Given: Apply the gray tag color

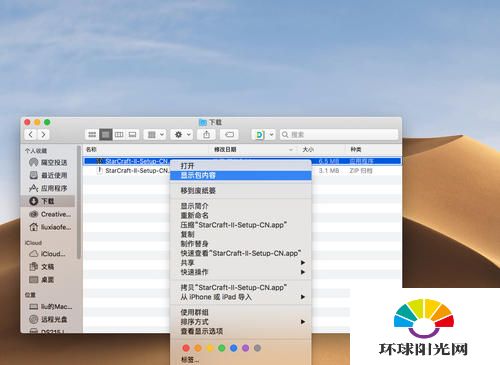Looking at the screenshot, I should point(257,348).
